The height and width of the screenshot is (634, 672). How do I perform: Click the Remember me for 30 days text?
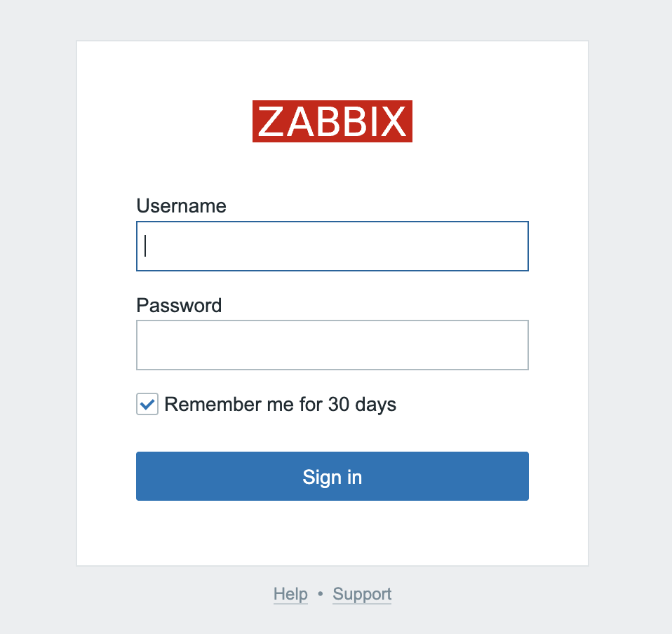tap(280, 404)
